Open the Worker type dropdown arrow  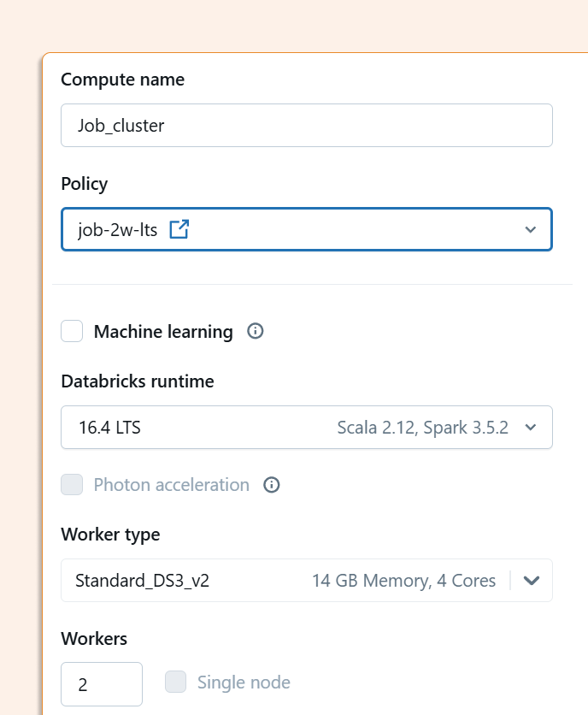(x=532, y=581)
